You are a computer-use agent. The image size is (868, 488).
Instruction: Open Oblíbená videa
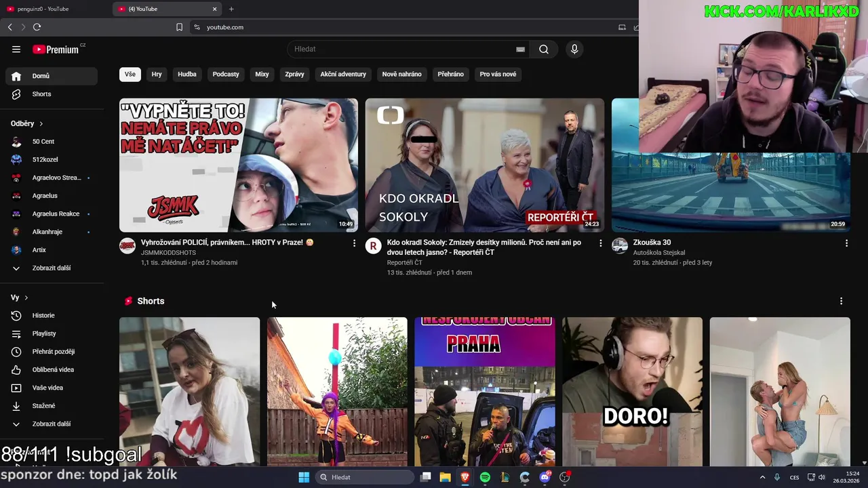[52, 369]
